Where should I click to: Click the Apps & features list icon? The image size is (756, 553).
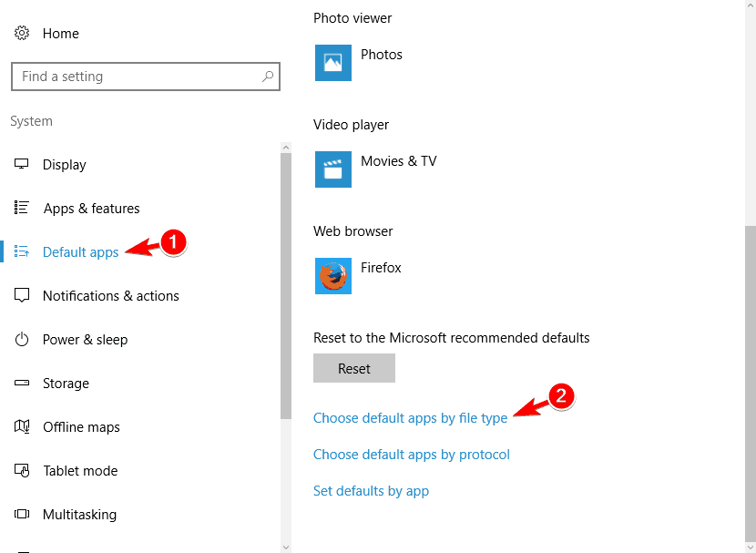click(22, 208)
